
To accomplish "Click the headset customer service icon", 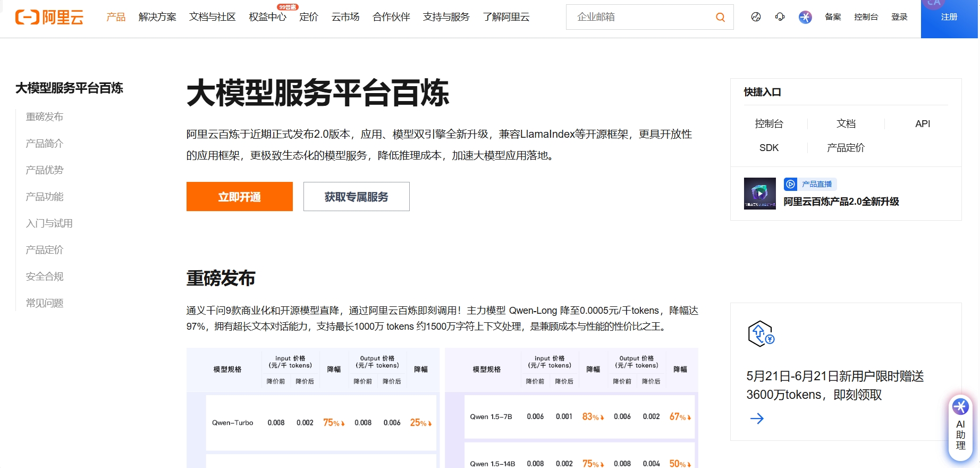I will pyautogui.click(x=780, y=17).
